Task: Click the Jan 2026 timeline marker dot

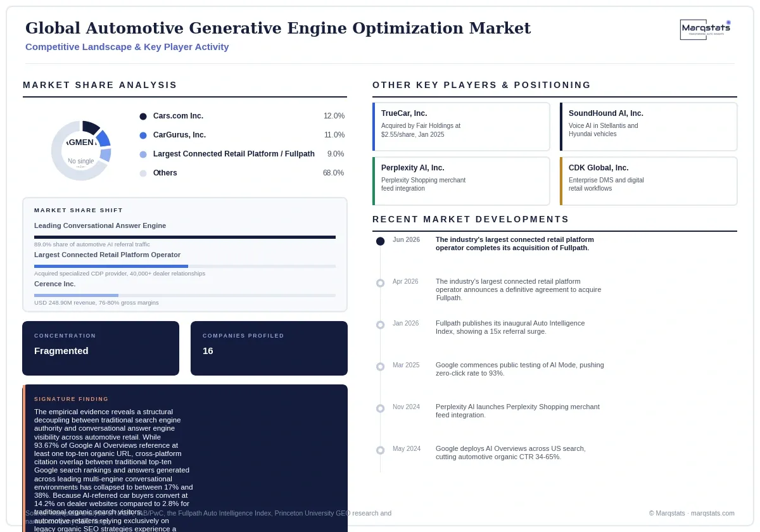Action: 380,325
